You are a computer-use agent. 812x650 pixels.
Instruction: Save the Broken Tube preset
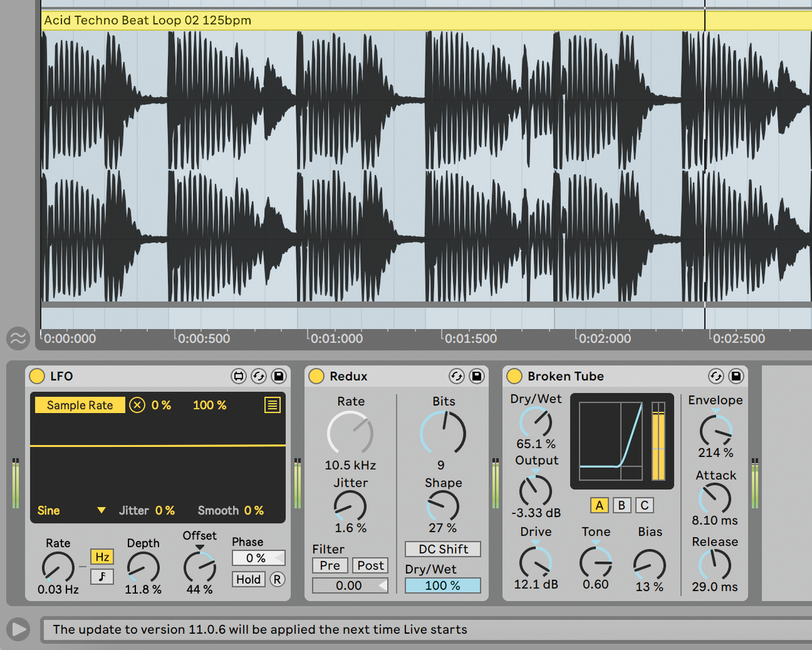point(736,376)
